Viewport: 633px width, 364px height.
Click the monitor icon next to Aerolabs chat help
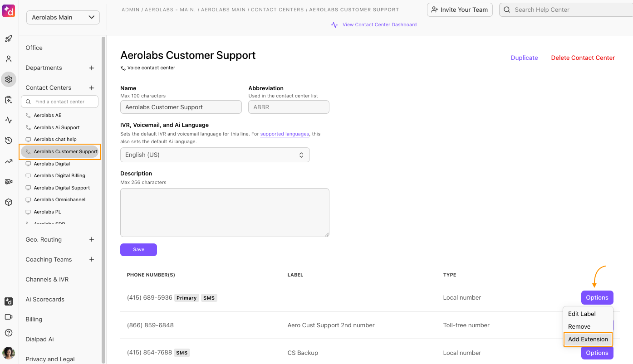point(29,140)
